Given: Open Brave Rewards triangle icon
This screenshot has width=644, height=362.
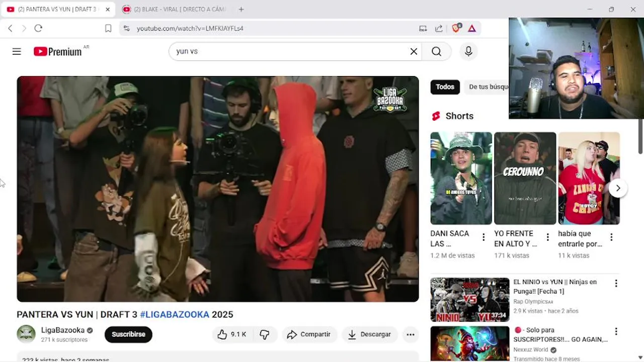Looking at the screenshot, I should pos(472,28).
